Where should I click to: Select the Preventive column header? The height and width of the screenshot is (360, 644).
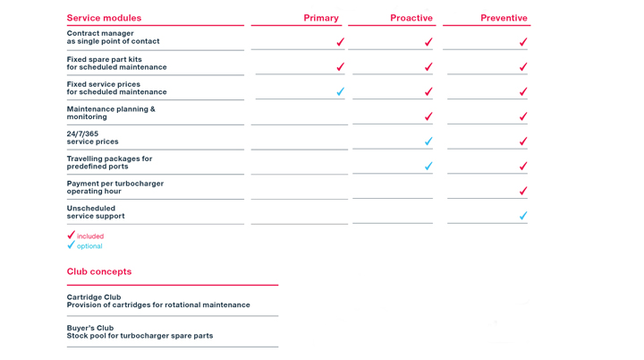[504, 18]
